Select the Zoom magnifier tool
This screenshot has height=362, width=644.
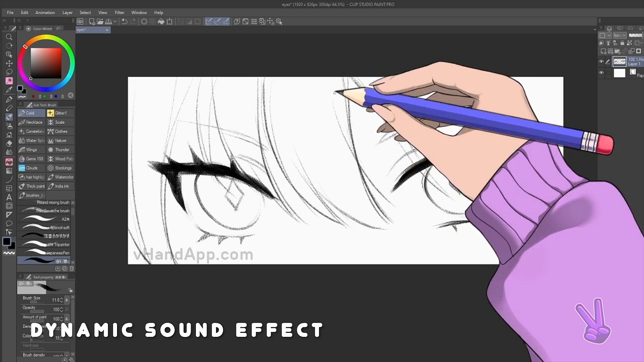9,37
